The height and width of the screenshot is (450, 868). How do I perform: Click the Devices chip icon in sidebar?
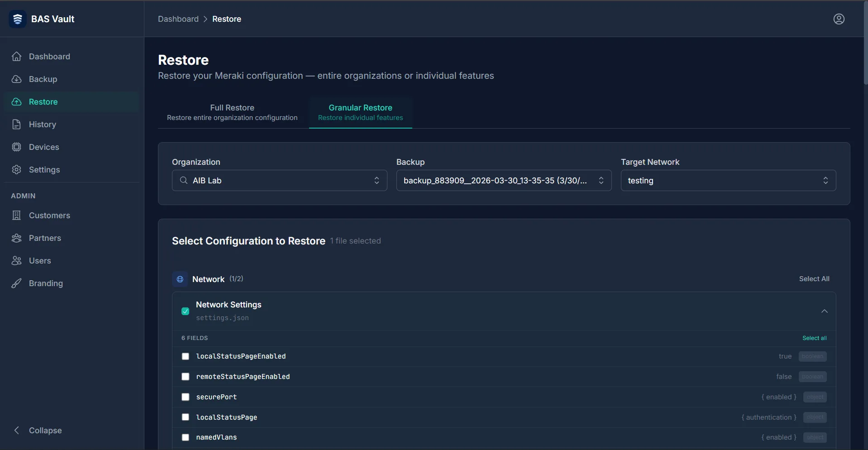(x=17, y=147)
